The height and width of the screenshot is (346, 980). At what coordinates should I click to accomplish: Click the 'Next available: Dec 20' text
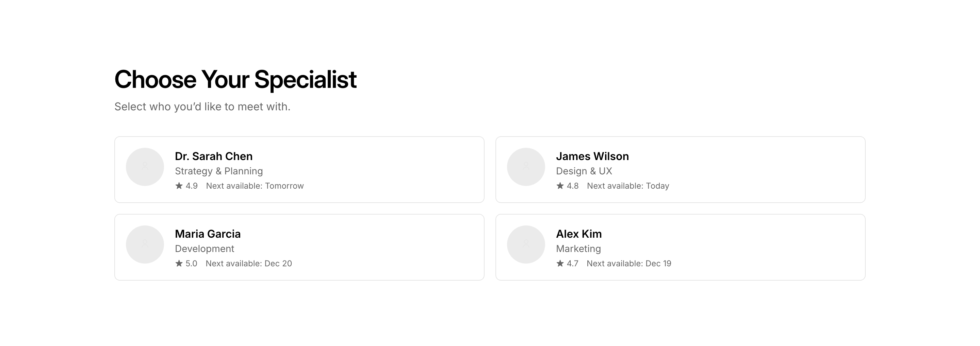tap(249, 264)
